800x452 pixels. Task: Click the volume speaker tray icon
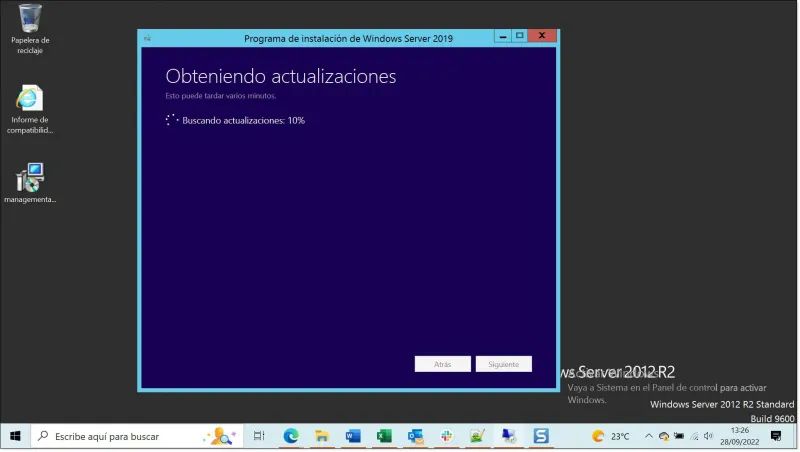click(708, 436)
